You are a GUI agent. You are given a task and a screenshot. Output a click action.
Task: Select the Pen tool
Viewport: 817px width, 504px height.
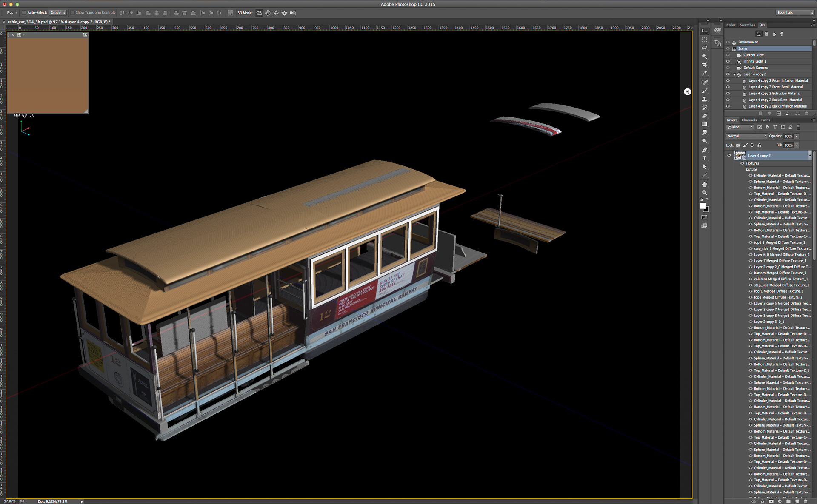pyautogui.click(x=705, y=150)
